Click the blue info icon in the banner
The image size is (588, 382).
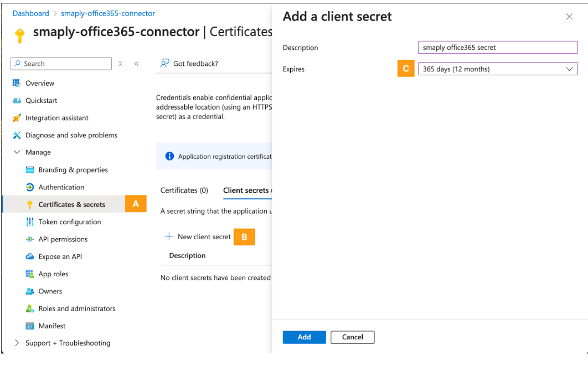point(169,156)
